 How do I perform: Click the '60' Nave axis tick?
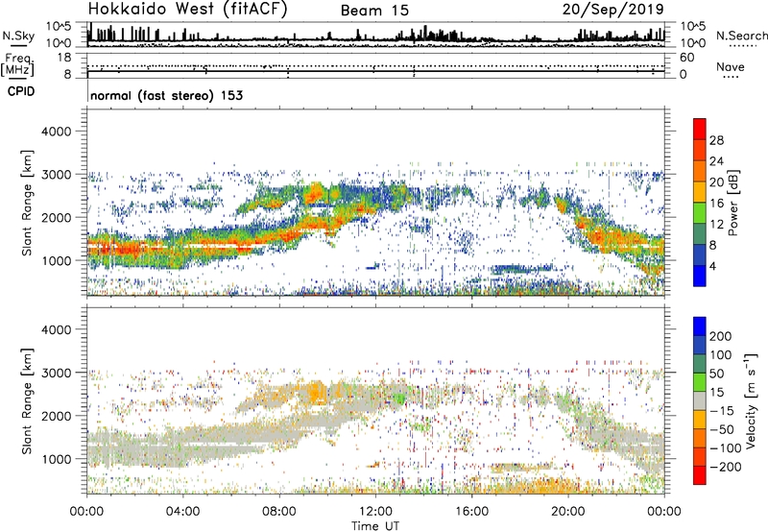pyautogui.click(x=686, y=58)
